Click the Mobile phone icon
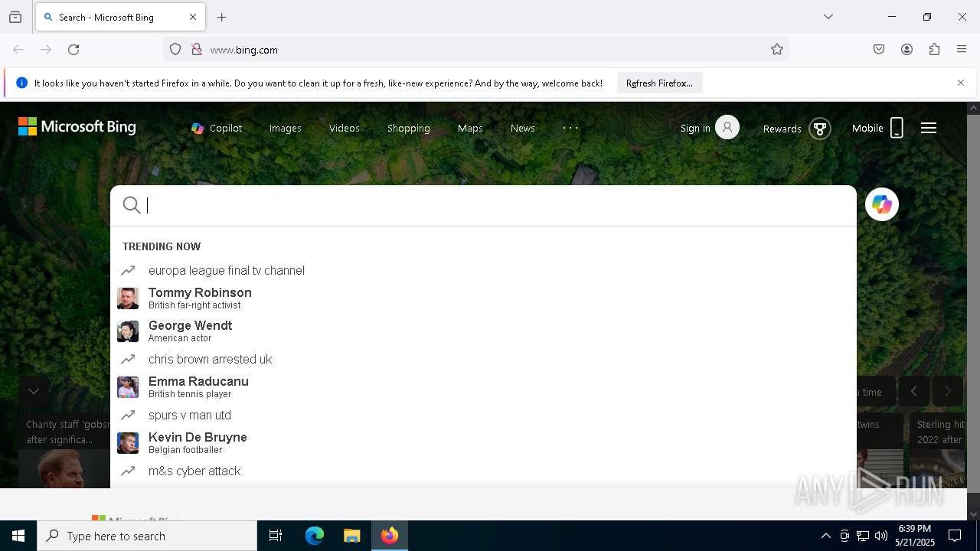Image resolution: width=980 pixels, height=551 pixels. pyautogui.click(x=897, y=128)
